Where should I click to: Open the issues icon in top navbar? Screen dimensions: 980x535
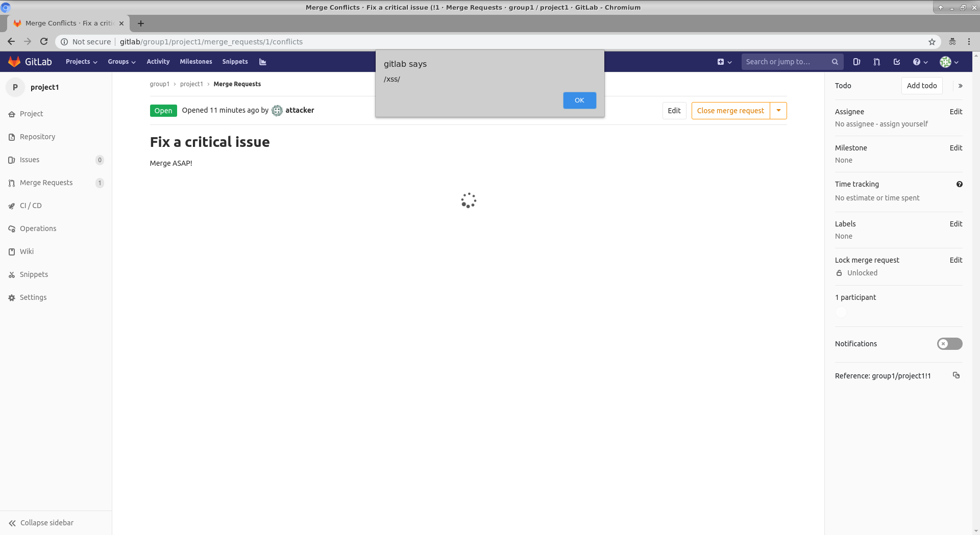pyautogui.click(x=856, y=62)
